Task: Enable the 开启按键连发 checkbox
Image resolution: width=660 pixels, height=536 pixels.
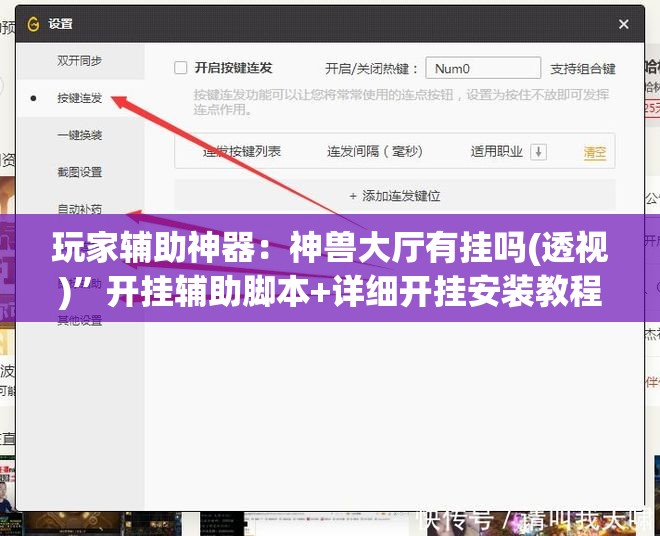Action: click(x=181, y=68)
